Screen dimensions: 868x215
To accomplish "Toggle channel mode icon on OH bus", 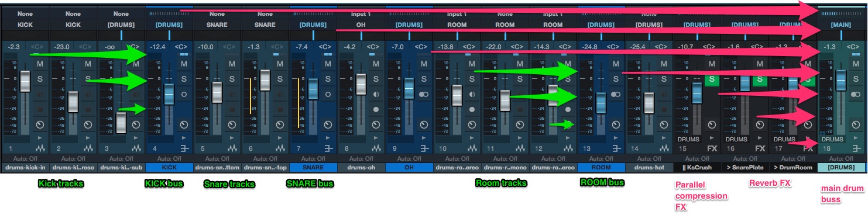I will click(424, 93).
